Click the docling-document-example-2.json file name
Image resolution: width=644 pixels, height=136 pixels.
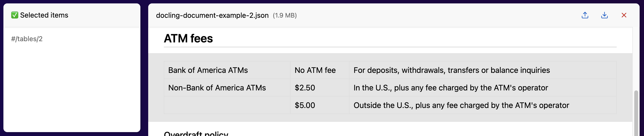tap(212, 16)
